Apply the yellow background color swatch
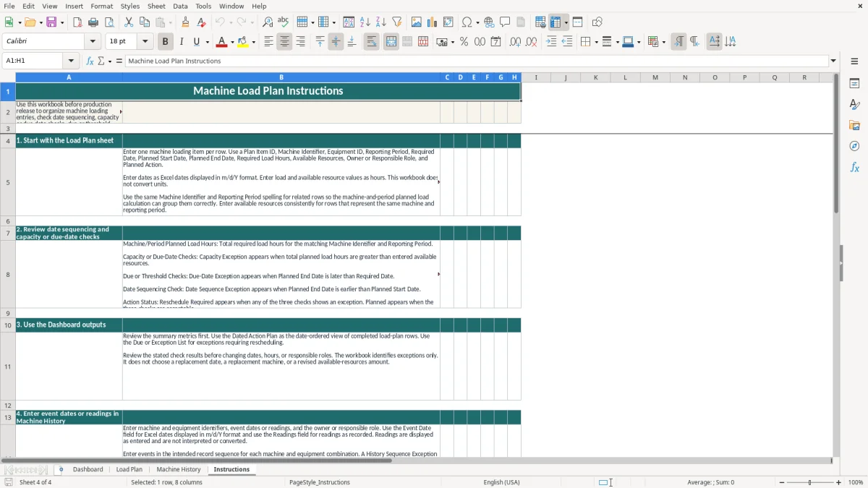868x488 pixels. (x=244, y=42)
